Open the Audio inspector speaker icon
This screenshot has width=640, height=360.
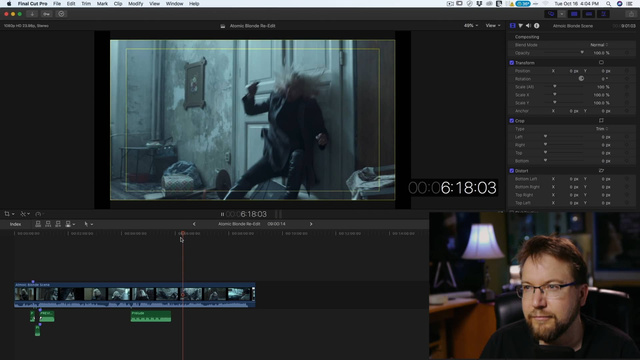pos(528,26)
